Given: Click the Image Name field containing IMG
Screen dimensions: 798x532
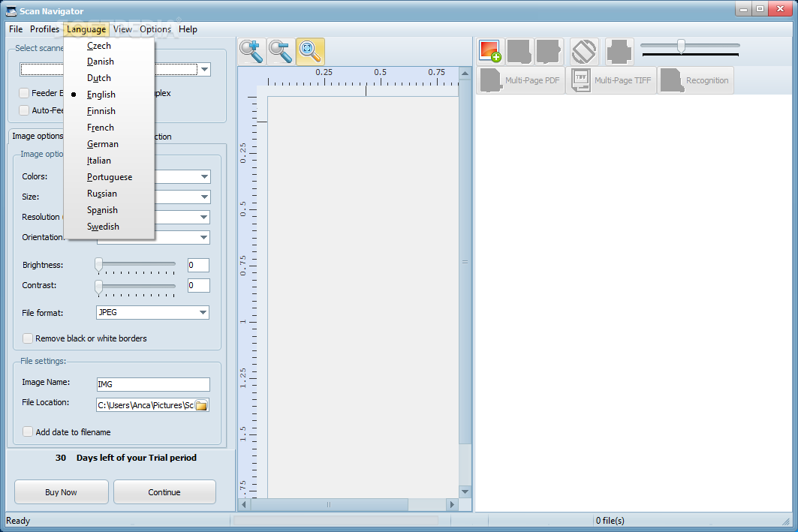Looking at the screenshot, I should click(x=153, y=384).
